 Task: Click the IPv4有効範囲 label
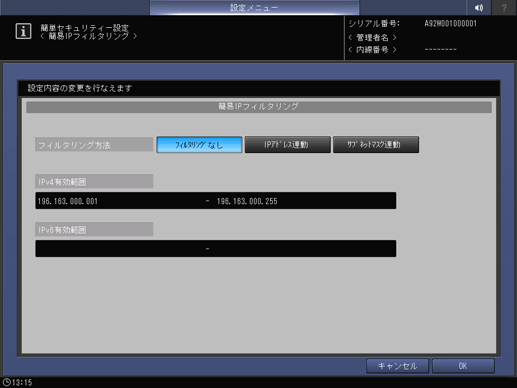94,182
